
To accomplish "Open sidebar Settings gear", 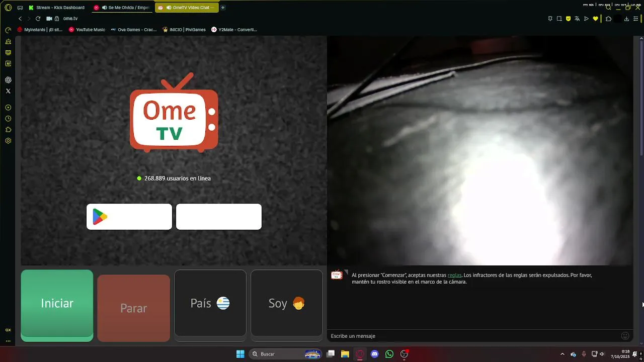I will 8,141.
